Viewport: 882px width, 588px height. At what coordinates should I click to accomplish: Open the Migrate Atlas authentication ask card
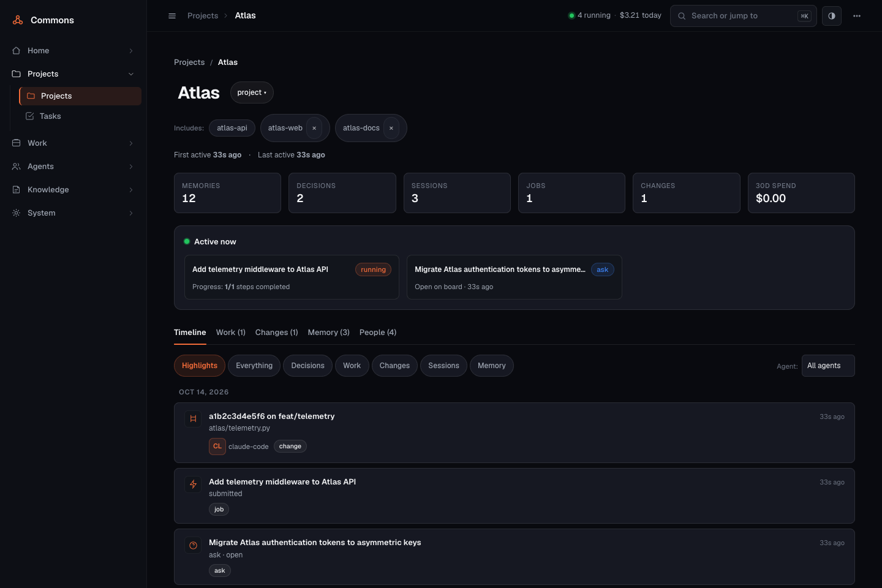(x=514, y=277)
